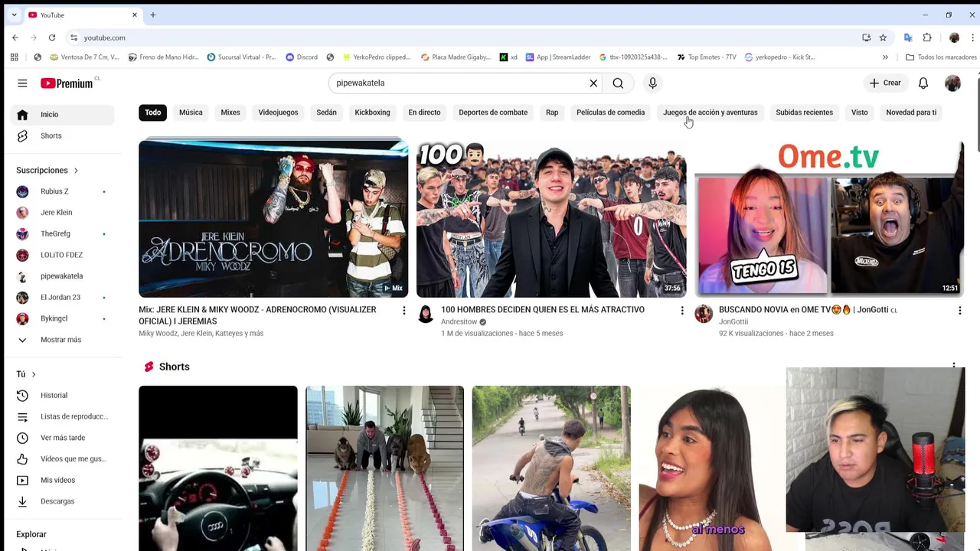Select Juegos de acción y aventuras chip
This screenshot has width=980, height=551.
[710, 112]
